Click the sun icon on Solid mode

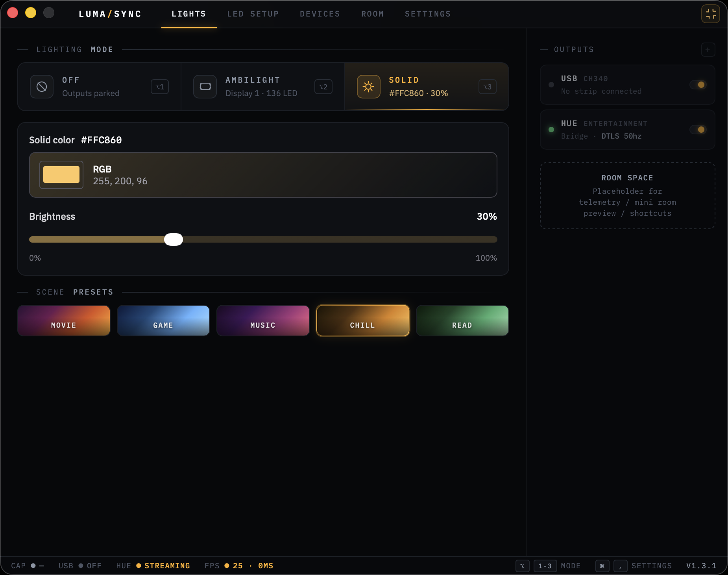point(368,87)
